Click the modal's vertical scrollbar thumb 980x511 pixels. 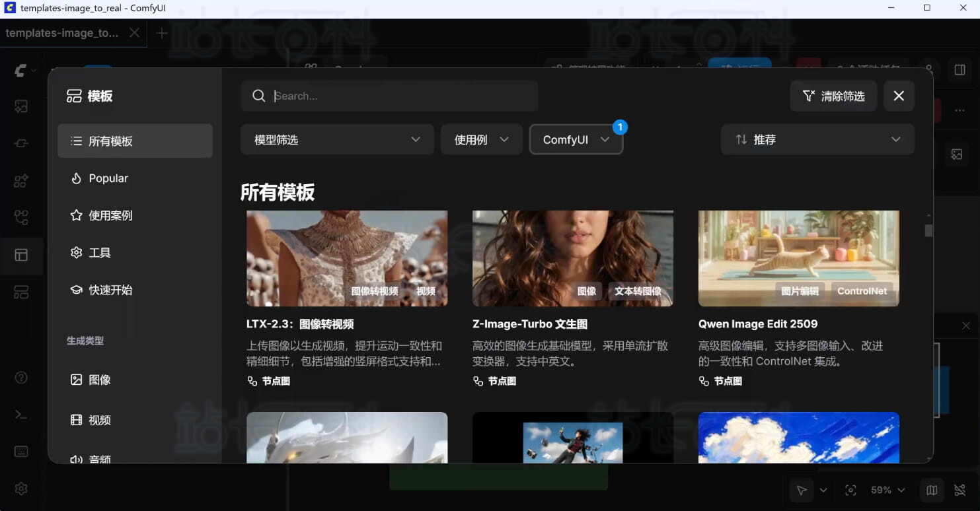coord(929,230)
